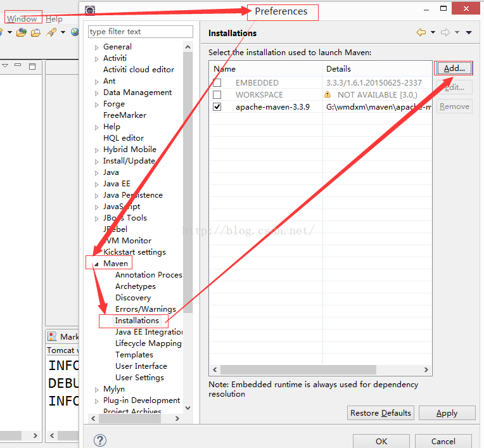The height and width of the screenshot is (448, 484).
Task: Expand the Ant preferences node
Action: [x=97, y=82]
